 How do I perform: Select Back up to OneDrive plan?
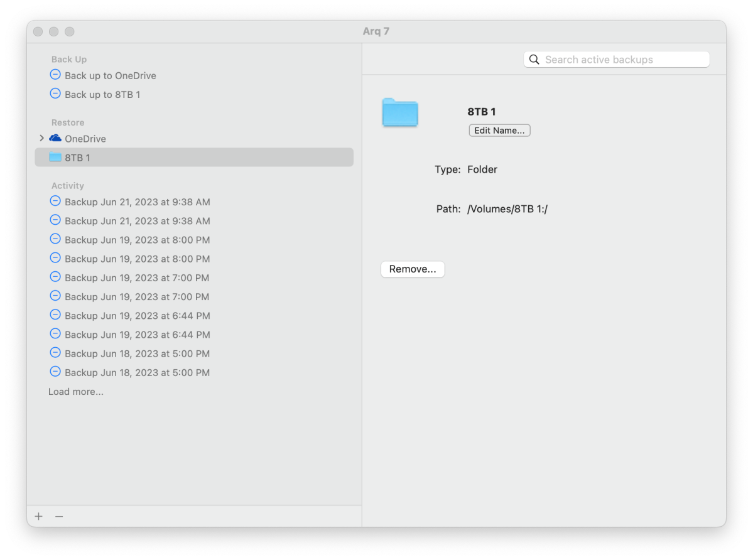pos(110,76)
